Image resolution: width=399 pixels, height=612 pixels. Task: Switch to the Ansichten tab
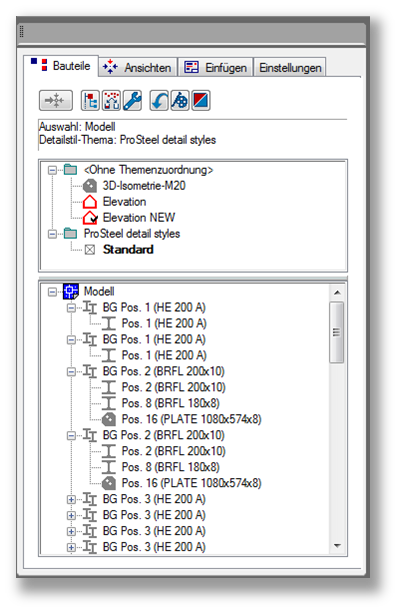(x=138, y=67)
